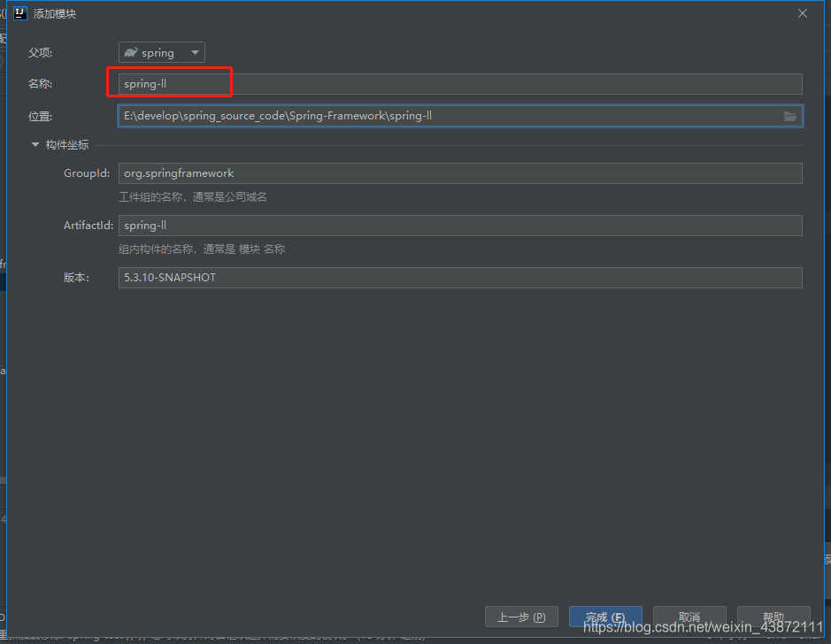Click the GroupId label text
831x644 pixels.
(x=87, y=173)
